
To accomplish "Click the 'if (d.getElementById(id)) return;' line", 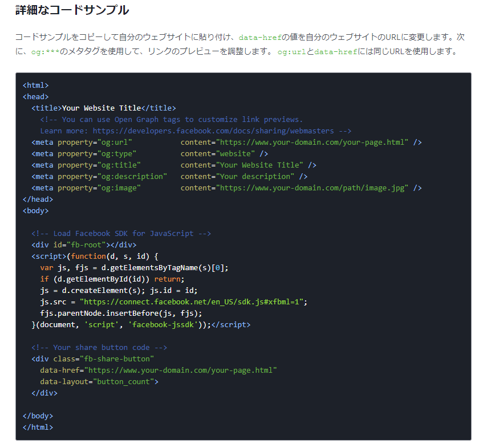I will pyautogui.click(x=112, y=279).
